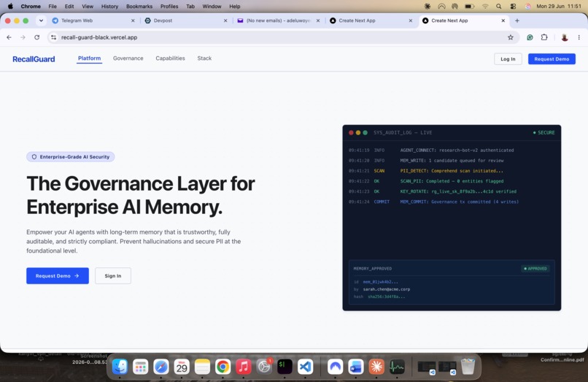This screenshot has height=382, width=588.
Task: Open Safari from the Dock
Action: click(x=161, y=367)
